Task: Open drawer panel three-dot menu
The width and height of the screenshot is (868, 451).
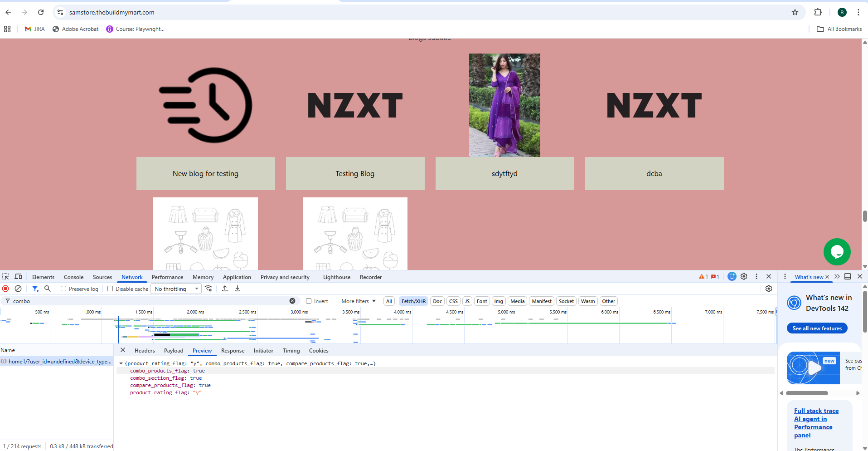Action: (x=785, y=276)
